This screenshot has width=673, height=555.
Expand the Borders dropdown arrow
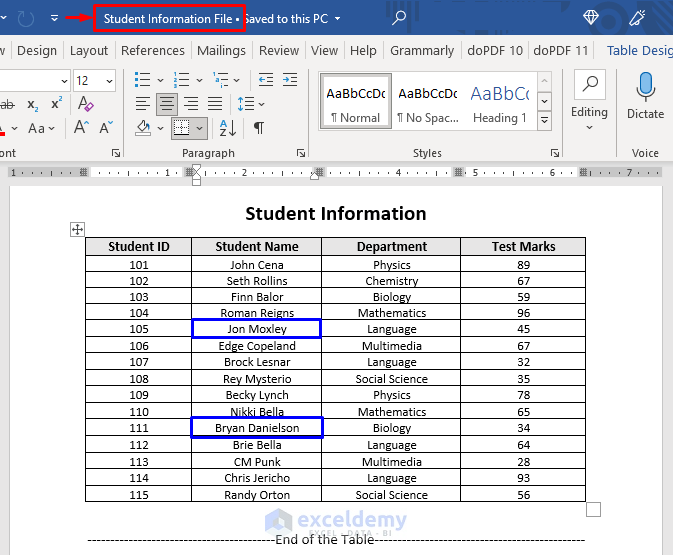click(200, 128)
